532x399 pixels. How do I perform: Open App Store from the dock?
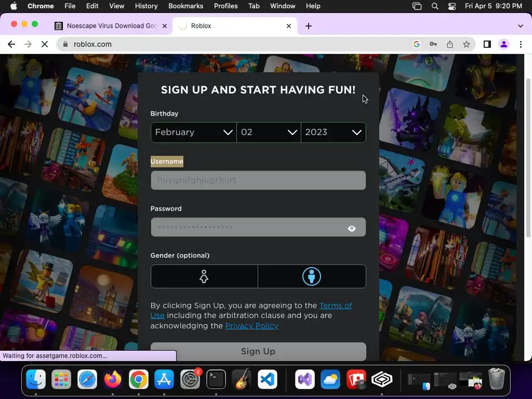click(x=164, y=379)
